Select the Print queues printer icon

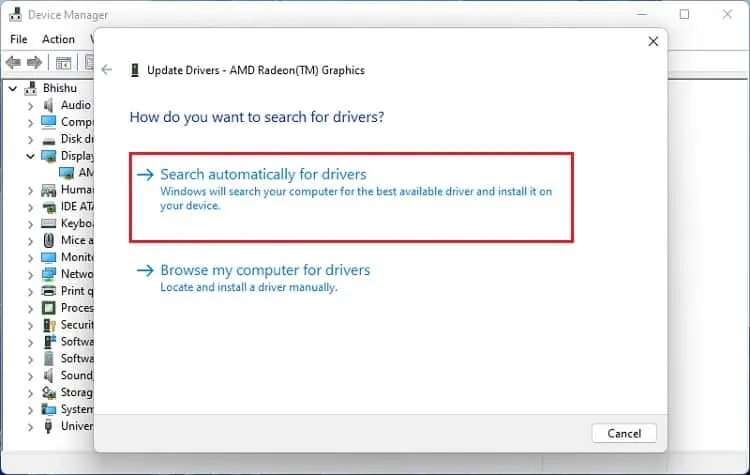(x=48, y=291)
